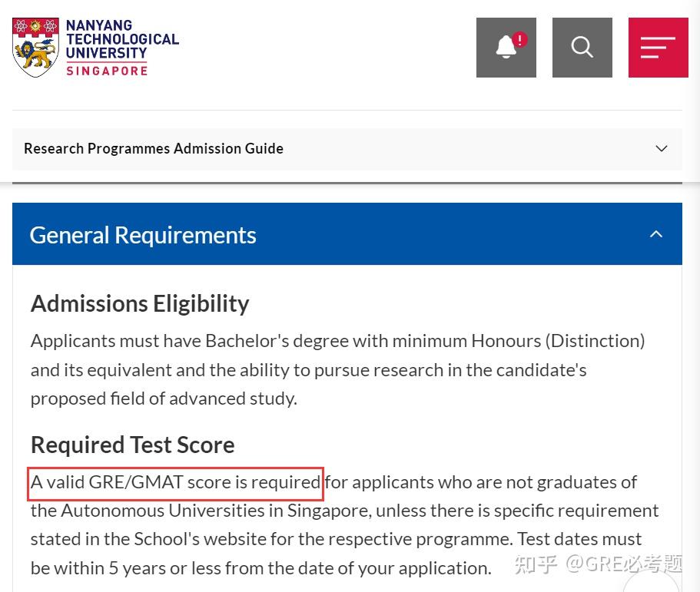This screenshot has width=700, height=592.
Task: Click the NTU lion crest logo
Action: (x=35, y=48)
